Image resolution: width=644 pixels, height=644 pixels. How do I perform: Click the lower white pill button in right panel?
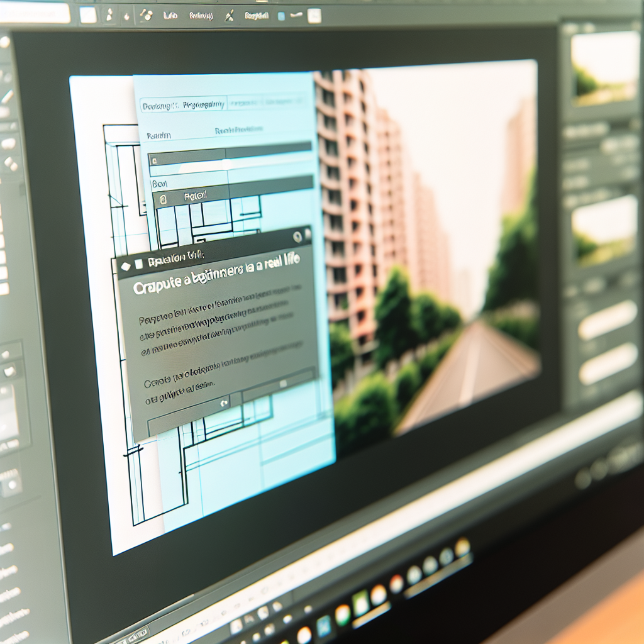pos(608,364)
